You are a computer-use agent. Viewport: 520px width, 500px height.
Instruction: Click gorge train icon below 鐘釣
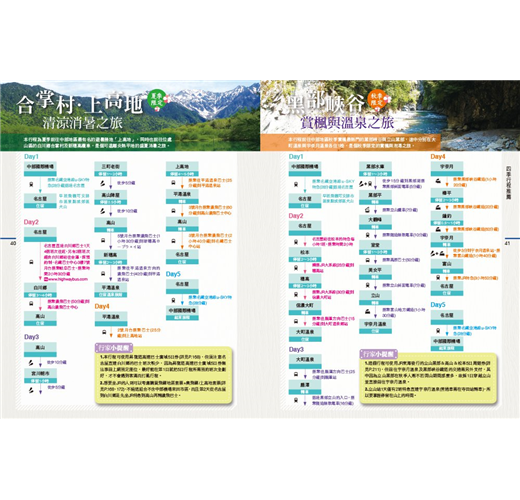click(x=438, y=229)
